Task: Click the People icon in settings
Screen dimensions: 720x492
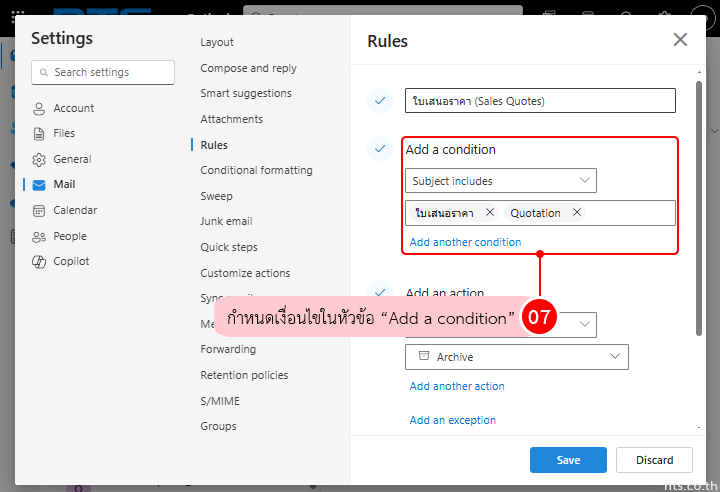Action: pos(39,236)
